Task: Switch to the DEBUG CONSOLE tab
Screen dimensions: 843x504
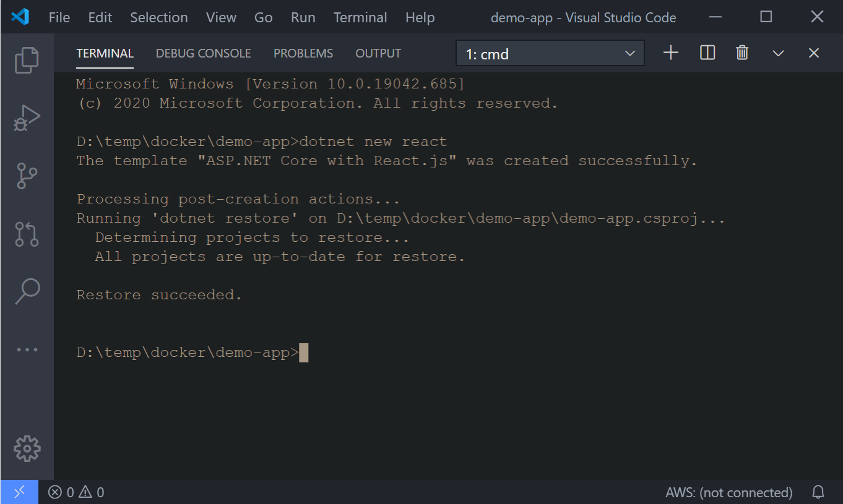Action: click(203, 54)
